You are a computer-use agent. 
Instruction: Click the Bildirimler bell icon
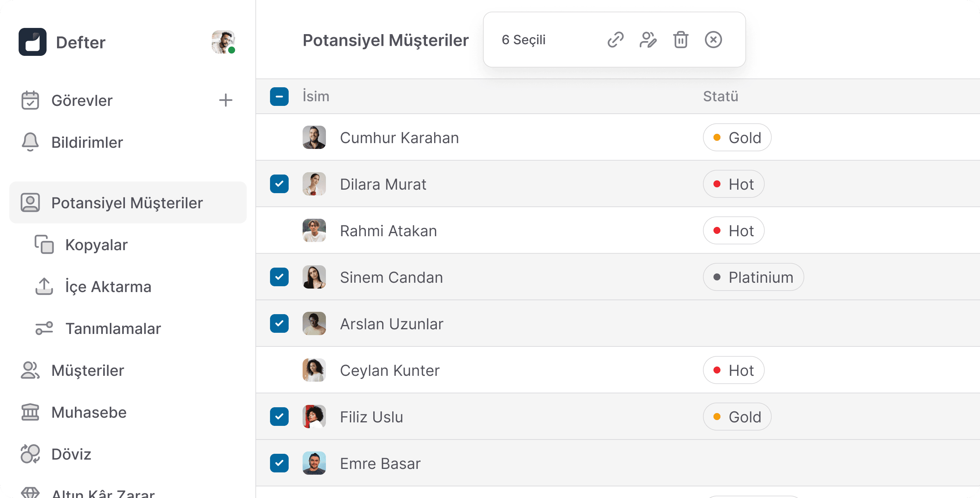[x=30, y=142]
